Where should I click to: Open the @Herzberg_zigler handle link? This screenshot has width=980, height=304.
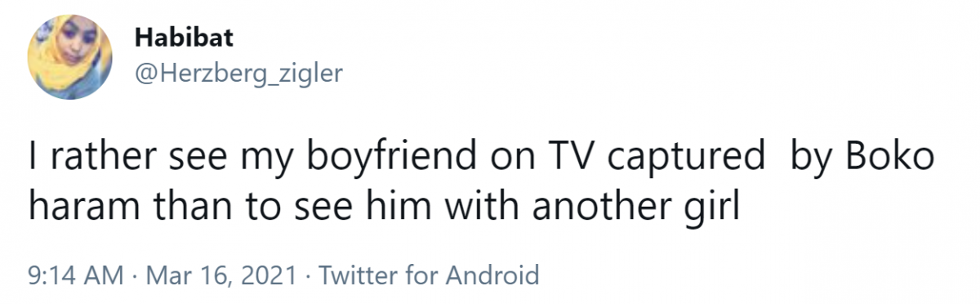[x=238, y=74]
